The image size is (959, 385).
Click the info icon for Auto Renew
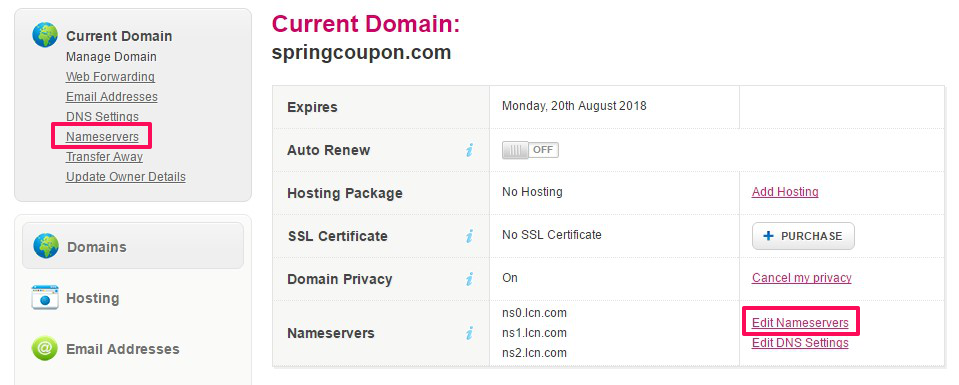[x=469, y=150]
